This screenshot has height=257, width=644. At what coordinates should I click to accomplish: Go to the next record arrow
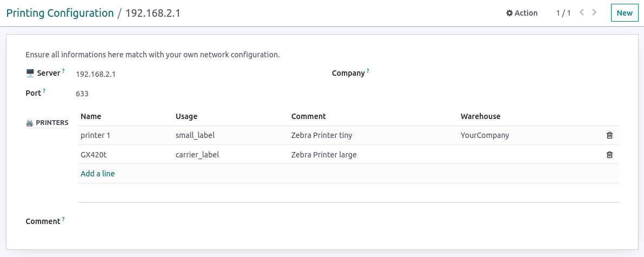pyautogui.click(x=595, y=12)
